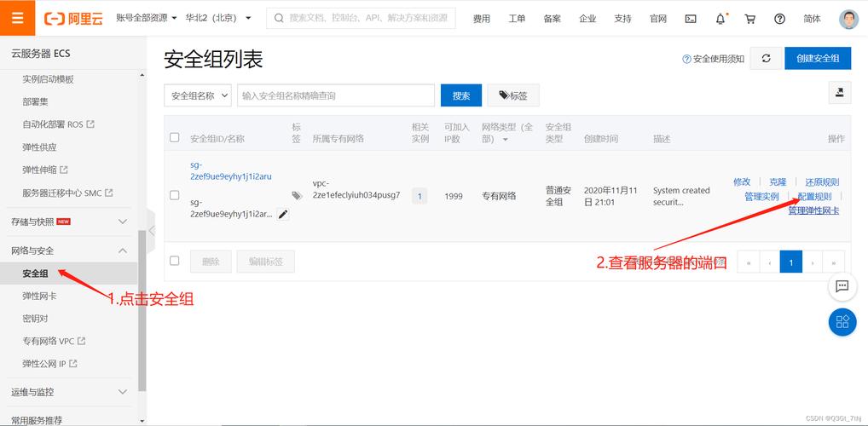
Task: Open the chat feedback floating icon
Action: click(842, 286)
